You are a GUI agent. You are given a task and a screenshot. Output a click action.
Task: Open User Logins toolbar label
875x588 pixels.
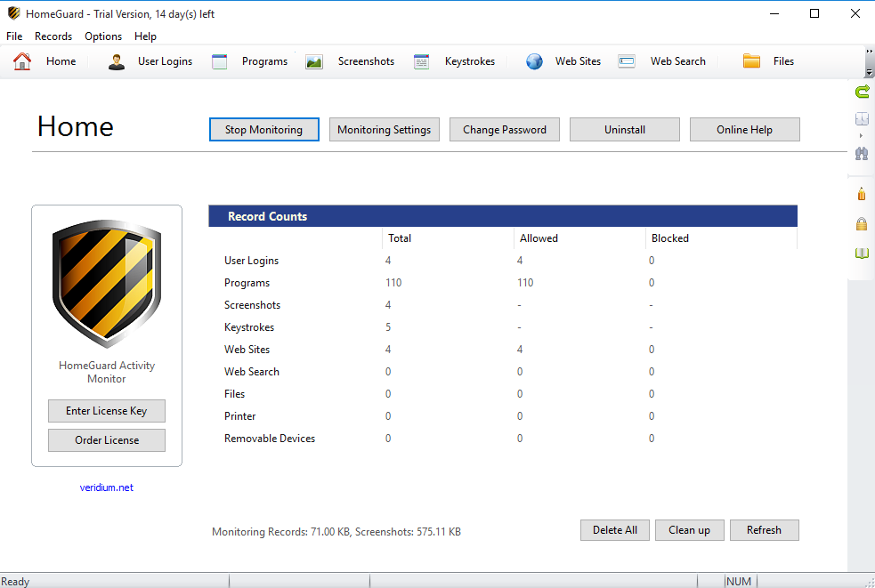pyautogui.click(x=166, y=61)
